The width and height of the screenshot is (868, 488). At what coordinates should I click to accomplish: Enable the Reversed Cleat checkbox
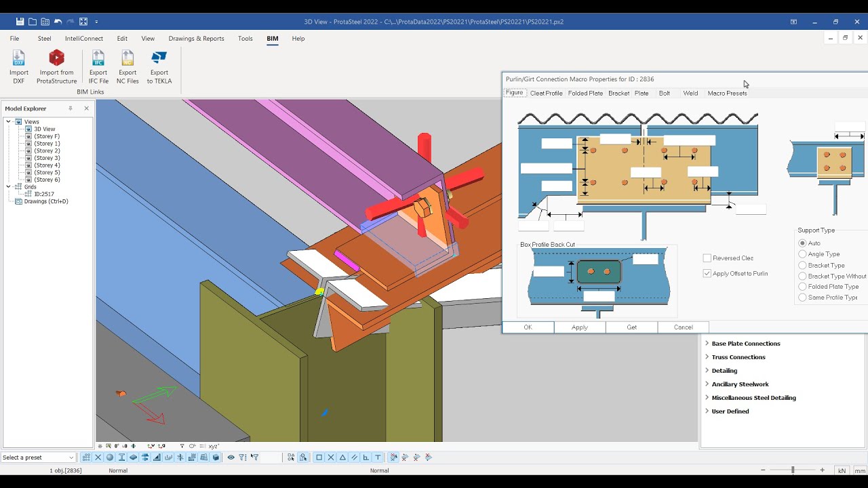(707, 258)
